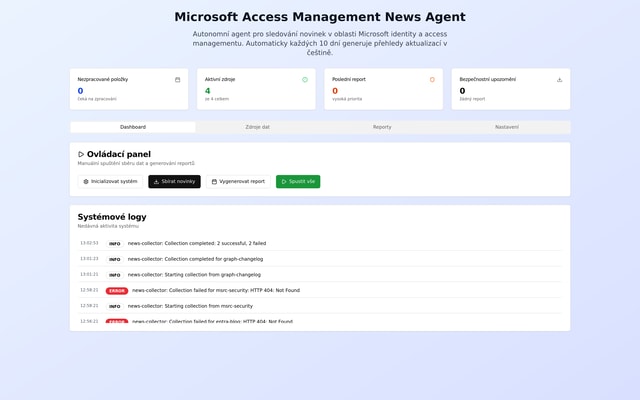640x400 pixels.
Task: Select the log 'Starting collection from msrc-security'
Action: 190,306
